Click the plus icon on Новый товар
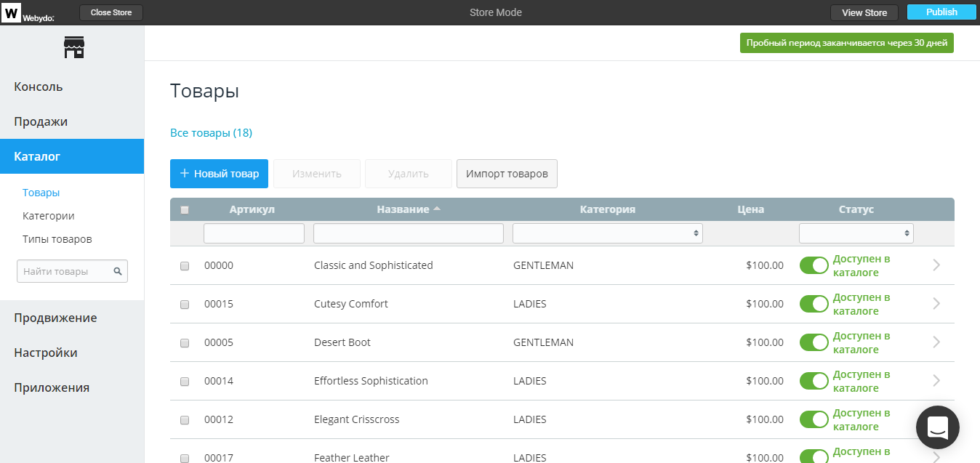Screen dimensions: 980x463 (185, 174)
